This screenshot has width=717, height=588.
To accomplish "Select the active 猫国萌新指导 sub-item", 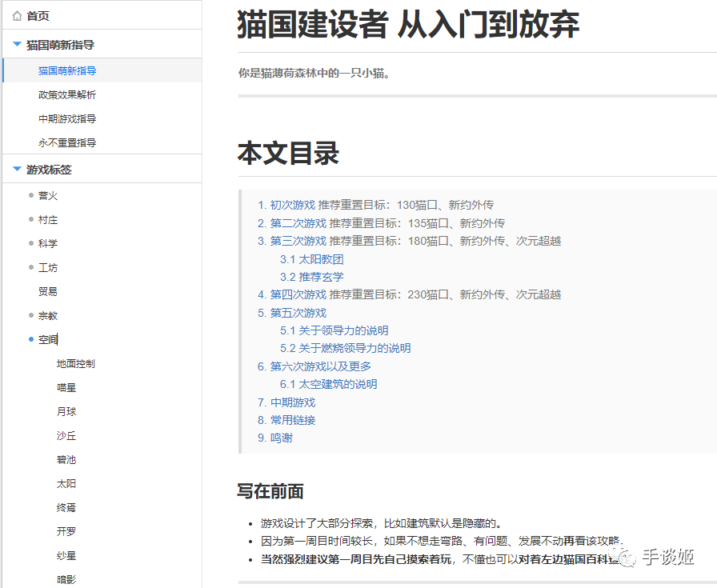I will (x=67, y=71).
